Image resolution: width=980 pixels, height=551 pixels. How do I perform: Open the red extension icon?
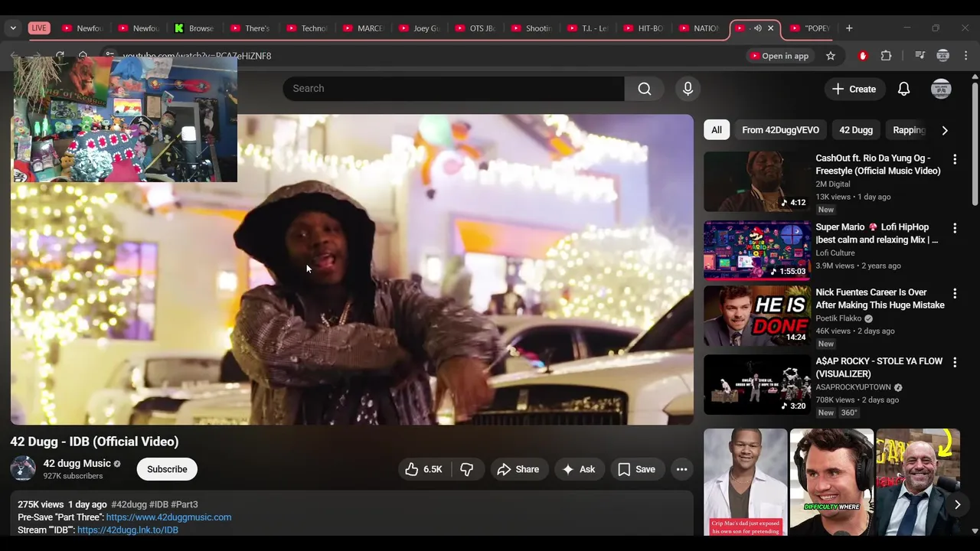click(863, 56)
